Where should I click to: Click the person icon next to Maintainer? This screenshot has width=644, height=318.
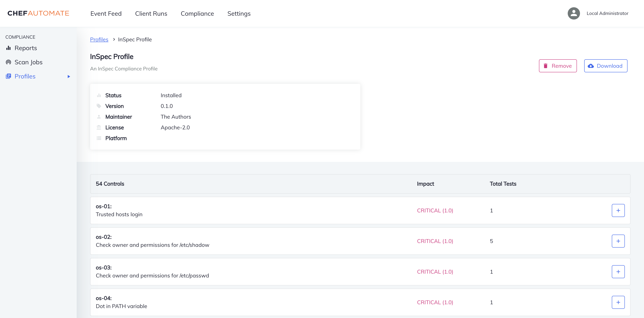click(x=99, y=117)
